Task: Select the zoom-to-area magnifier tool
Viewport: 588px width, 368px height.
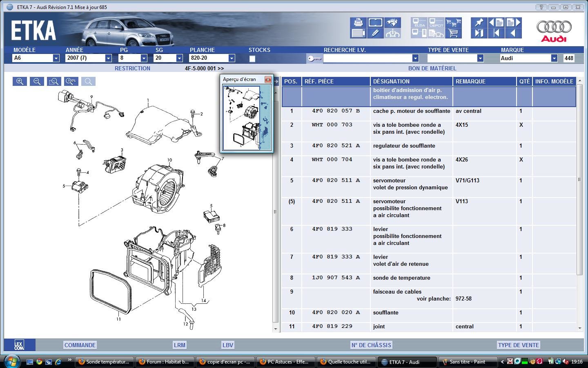Action: click(54, 81)
